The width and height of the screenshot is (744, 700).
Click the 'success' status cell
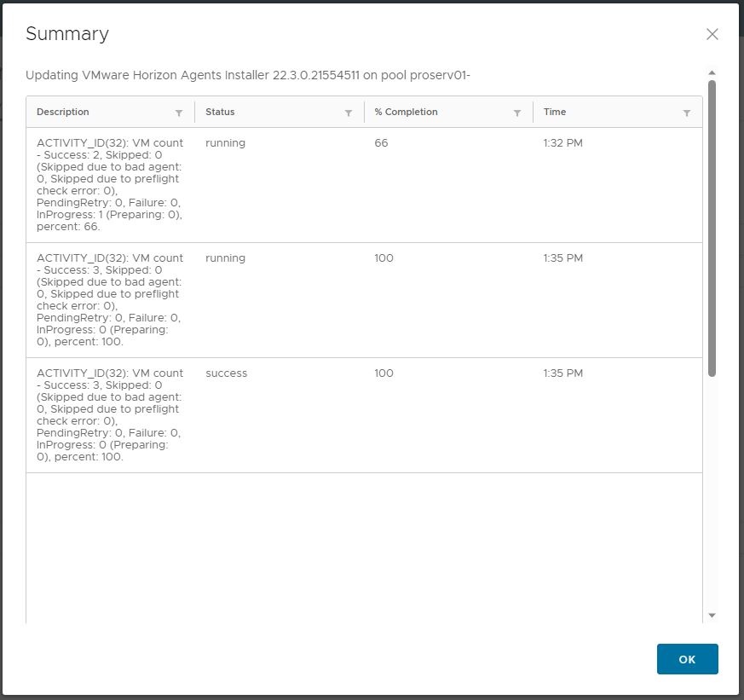225,373
